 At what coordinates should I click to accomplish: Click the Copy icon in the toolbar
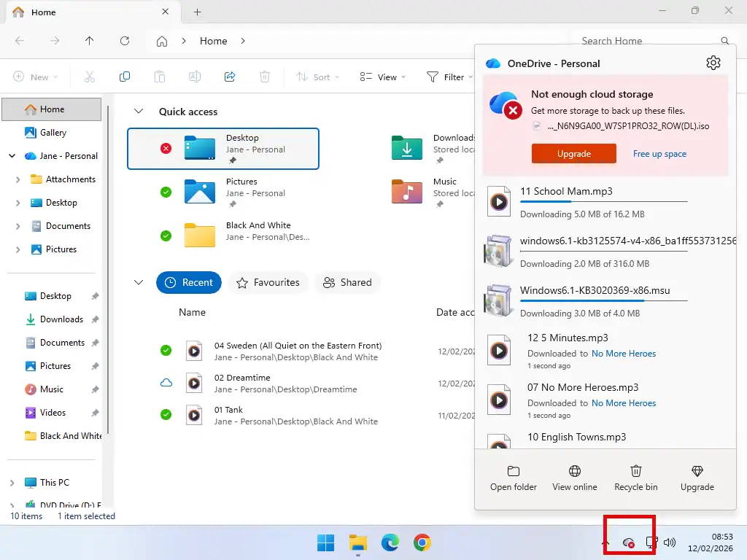tap(125, 76)
